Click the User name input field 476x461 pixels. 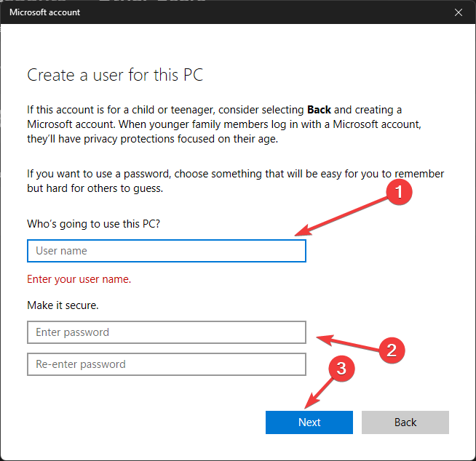[166, 251]
